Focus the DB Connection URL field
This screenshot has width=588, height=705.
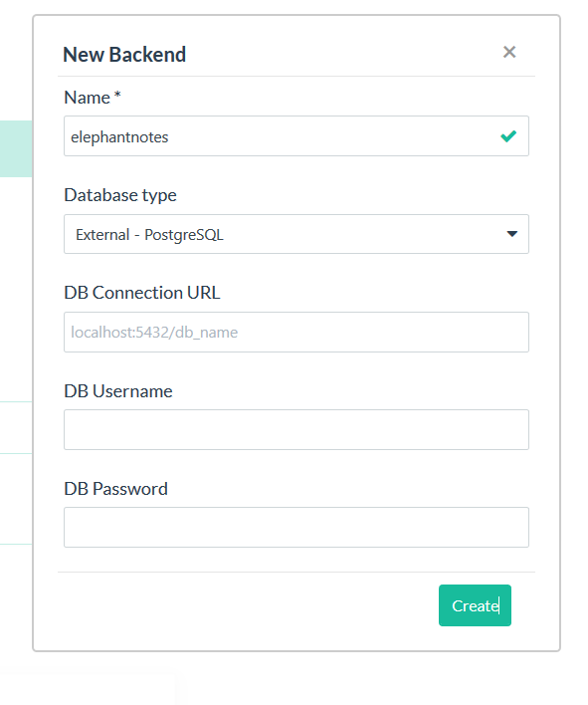[296, 332]
